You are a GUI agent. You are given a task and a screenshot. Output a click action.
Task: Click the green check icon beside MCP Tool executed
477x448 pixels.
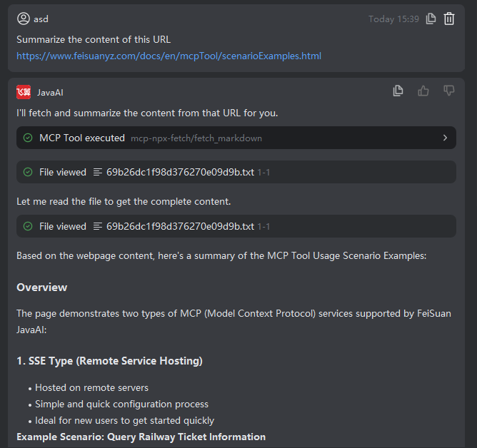28,138
